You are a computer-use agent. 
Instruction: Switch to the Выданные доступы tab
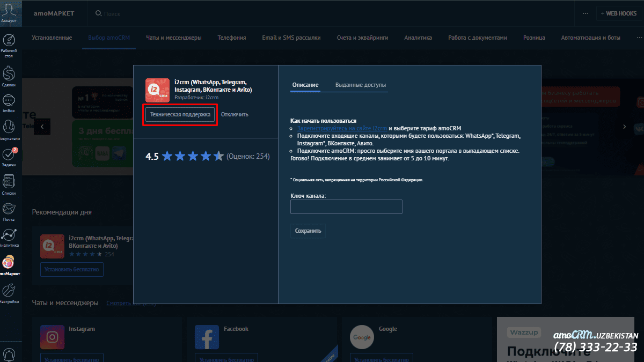[x=361, y=85]
